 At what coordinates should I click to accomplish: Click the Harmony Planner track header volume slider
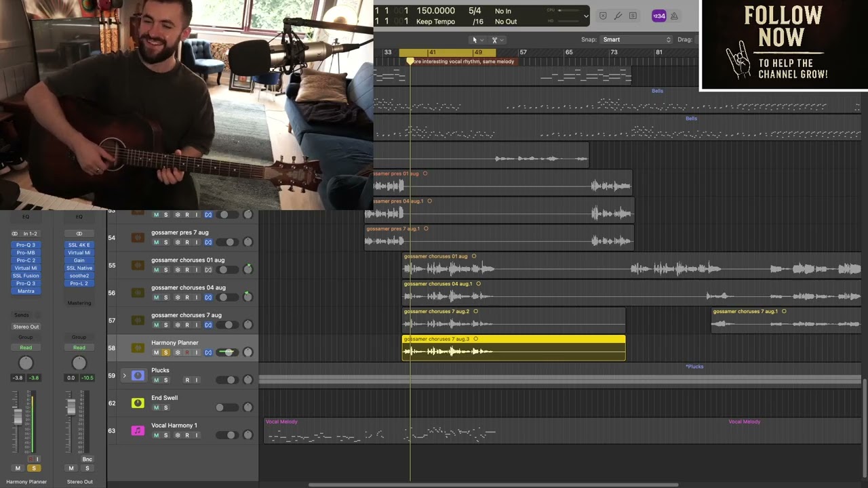[229, 352]
